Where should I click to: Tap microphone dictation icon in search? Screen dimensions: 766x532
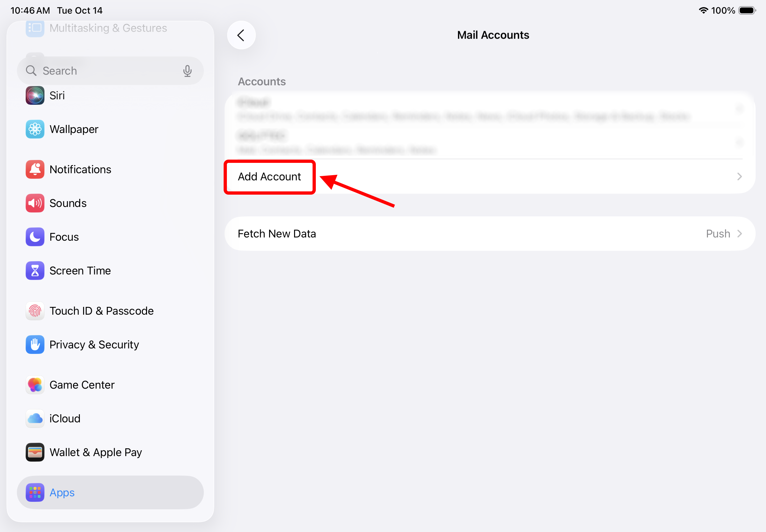pyautogui.click(x=187, y=71)
